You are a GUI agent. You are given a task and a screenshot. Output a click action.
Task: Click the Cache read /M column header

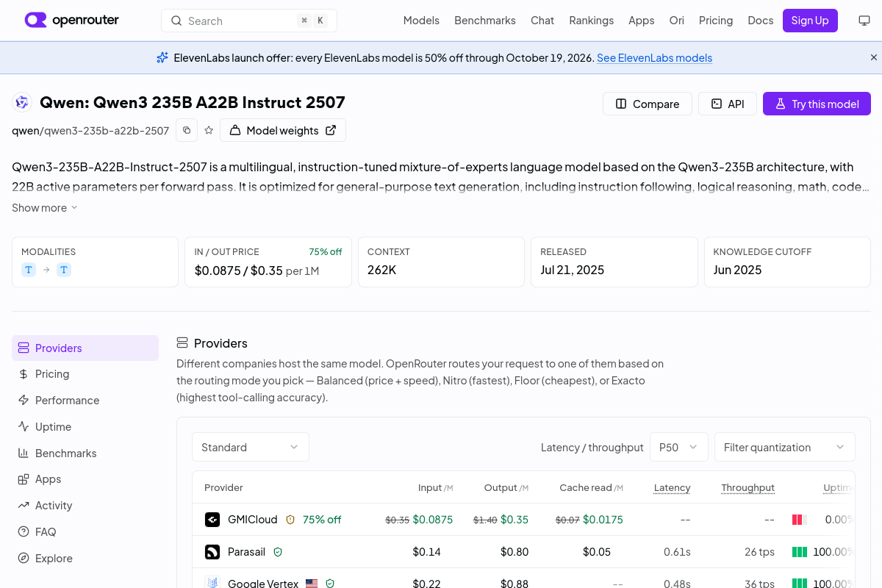pyautogui.click(x=591, y=488)
